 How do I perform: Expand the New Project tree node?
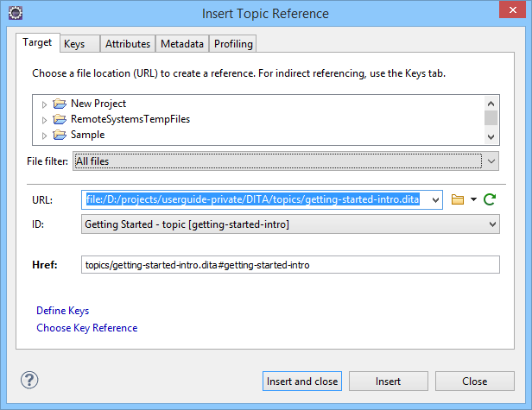[x=45, y=104]
